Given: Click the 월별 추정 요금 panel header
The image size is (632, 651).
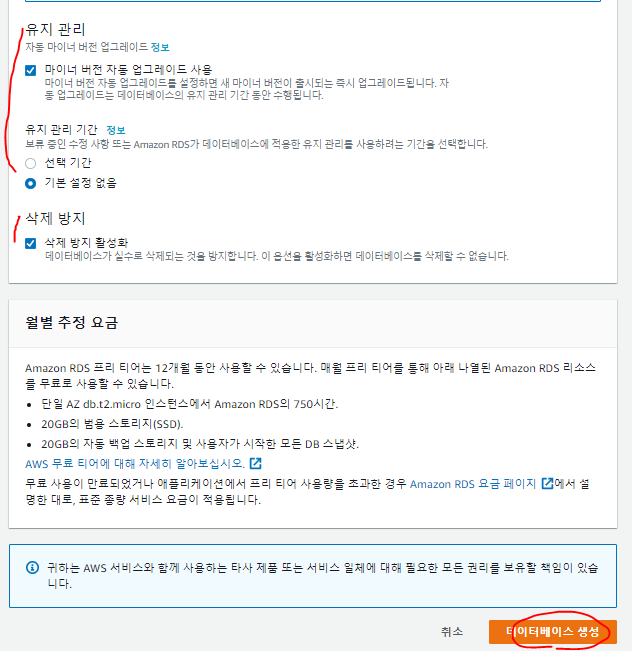Looking at the screenshot, I should 313,323.
